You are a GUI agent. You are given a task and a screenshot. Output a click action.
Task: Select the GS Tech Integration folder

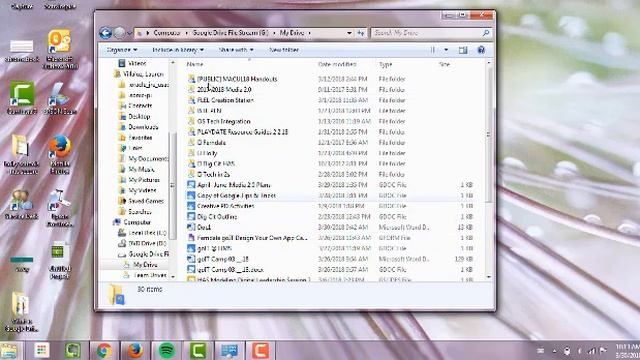[x=223, y=121]
